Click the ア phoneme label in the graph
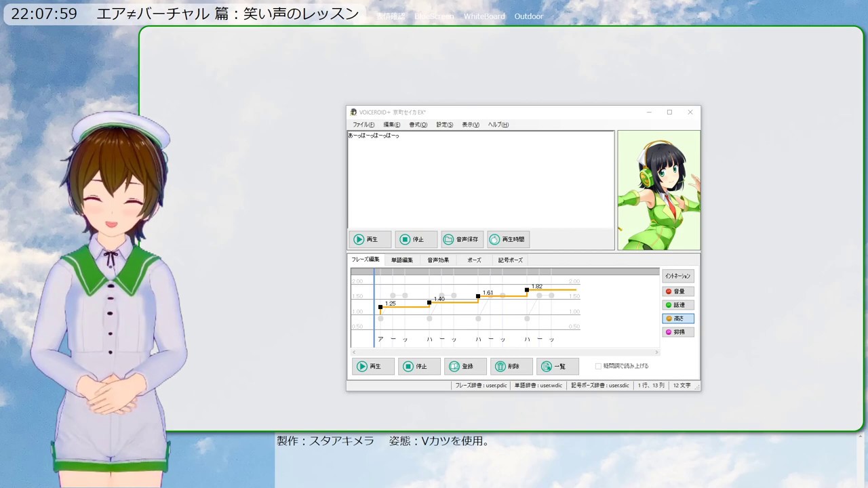This screenshot has height=488, width=868. pos(380,339)
